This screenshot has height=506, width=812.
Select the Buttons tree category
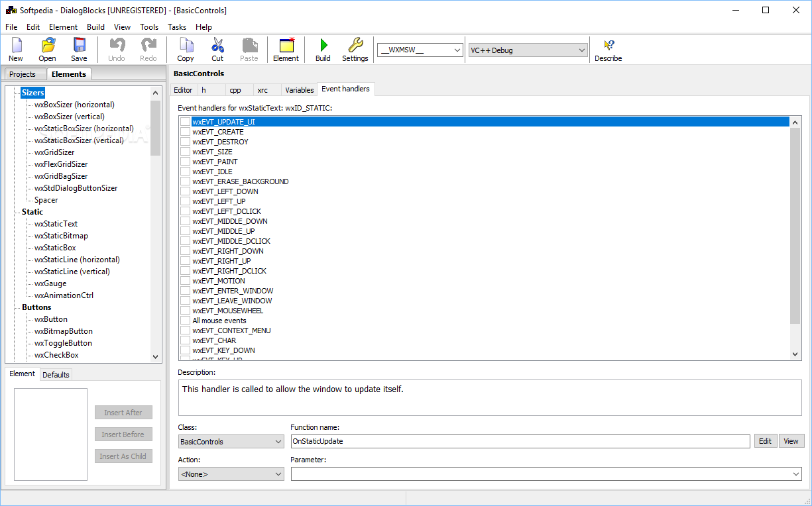36,307
